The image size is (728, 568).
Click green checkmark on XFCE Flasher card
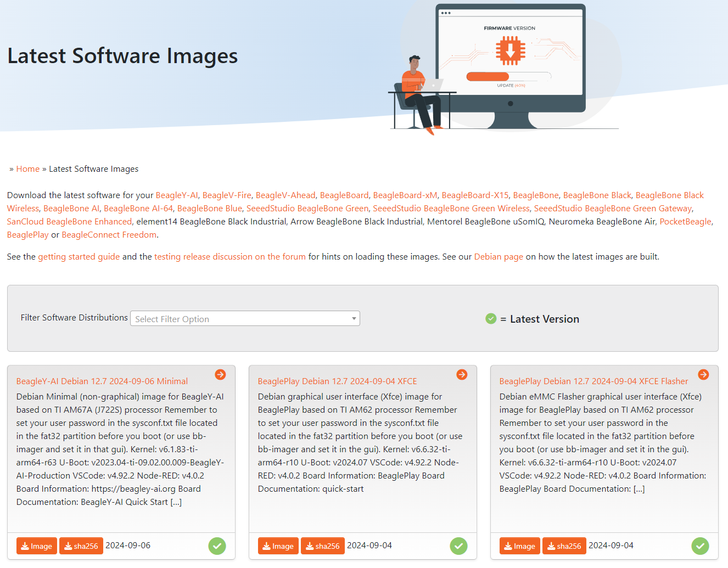701,546
